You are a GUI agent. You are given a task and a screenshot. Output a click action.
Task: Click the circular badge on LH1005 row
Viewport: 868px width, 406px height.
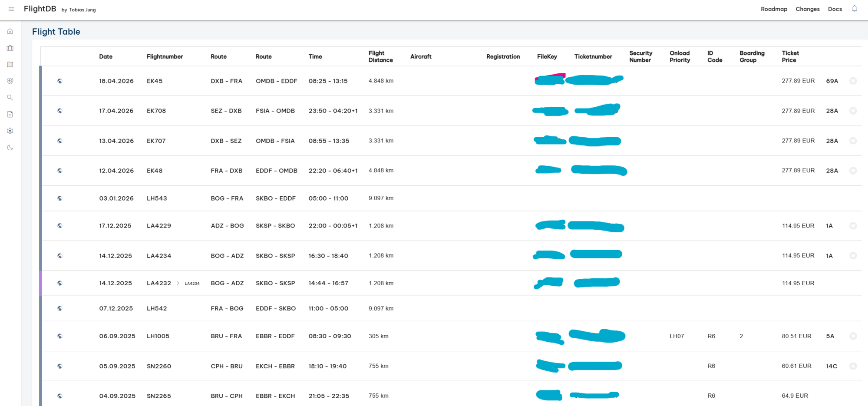coord(853,336)
